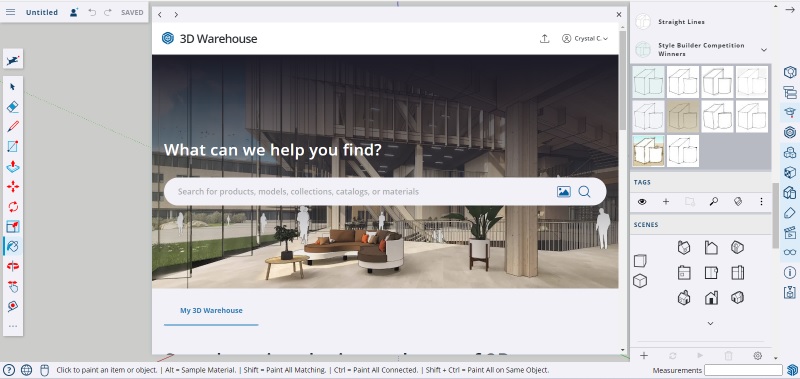Click the color-by-tag icon
Image resolution: width=800 pixels, height=379 pixels.
click(738, 201)
